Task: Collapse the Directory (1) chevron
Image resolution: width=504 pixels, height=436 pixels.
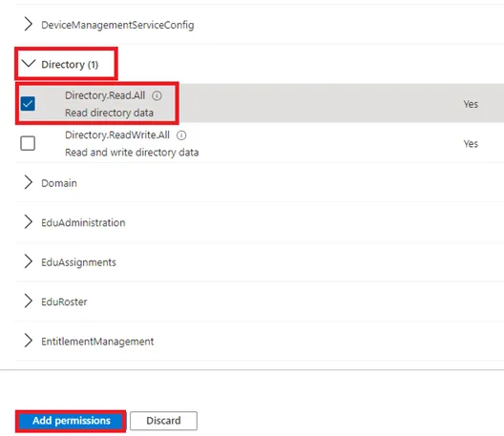Action: 29,63
